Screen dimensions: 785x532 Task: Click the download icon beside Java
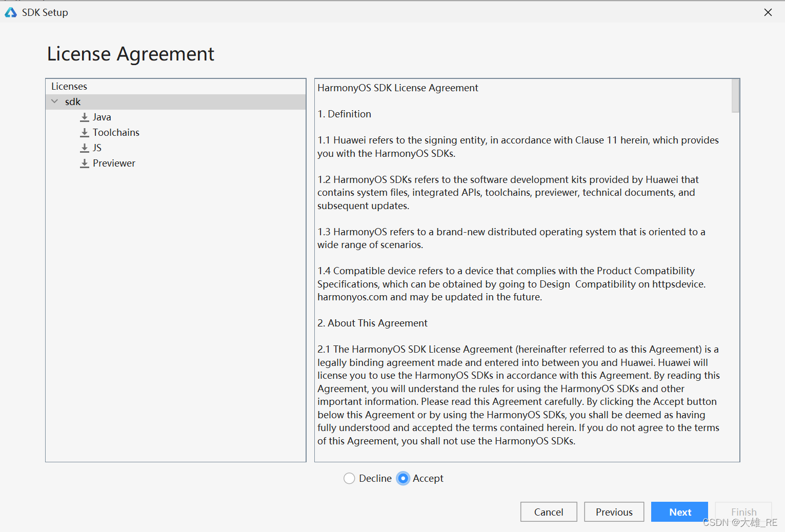coord(85,117)
